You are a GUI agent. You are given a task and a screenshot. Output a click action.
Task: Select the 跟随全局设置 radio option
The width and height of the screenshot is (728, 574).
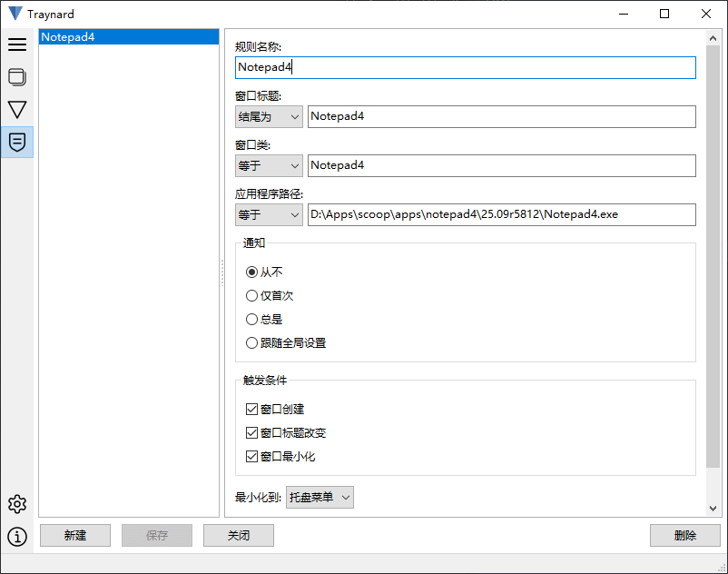click(252, 342)
